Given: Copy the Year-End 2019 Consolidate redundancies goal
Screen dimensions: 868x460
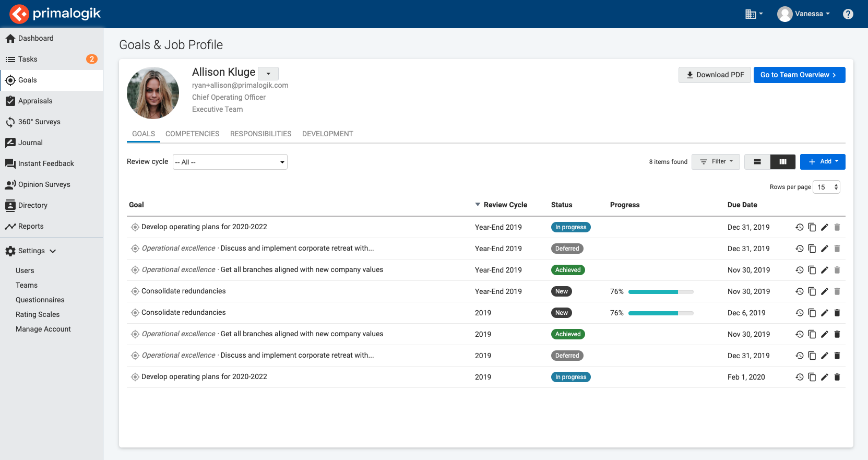Looking at the screenshot, I should (x=812, y=291).
